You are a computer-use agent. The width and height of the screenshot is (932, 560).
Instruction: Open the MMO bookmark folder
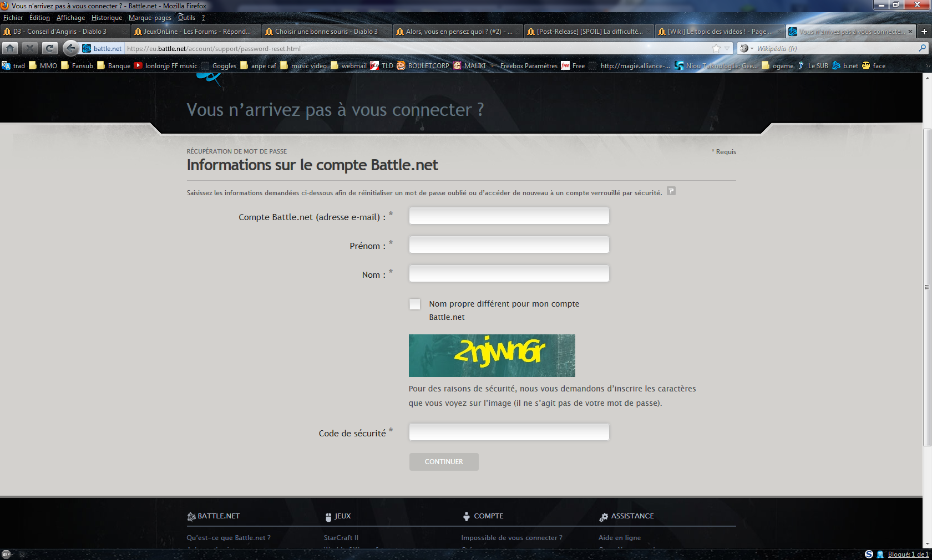pos(43,65)
